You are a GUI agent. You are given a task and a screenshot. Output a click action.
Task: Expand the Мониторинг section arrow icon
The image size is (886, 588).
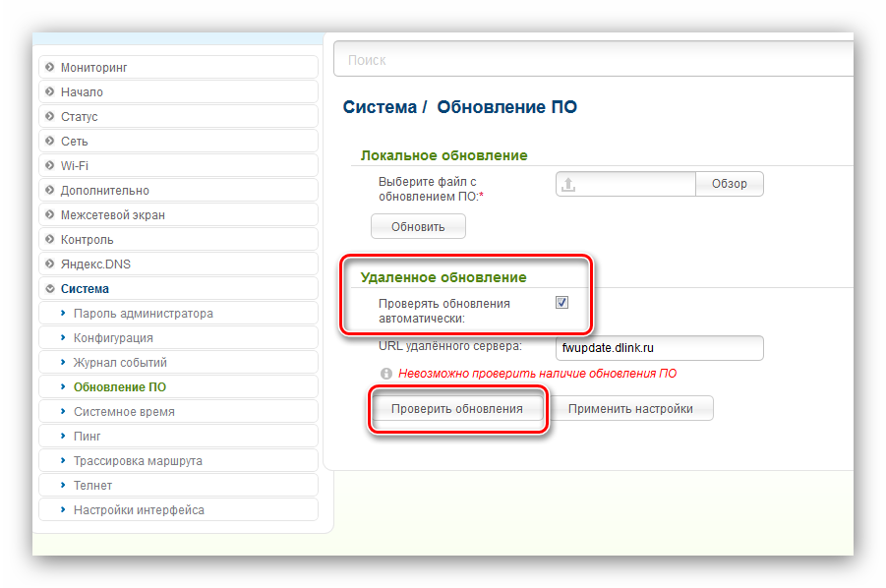(50, 67)
